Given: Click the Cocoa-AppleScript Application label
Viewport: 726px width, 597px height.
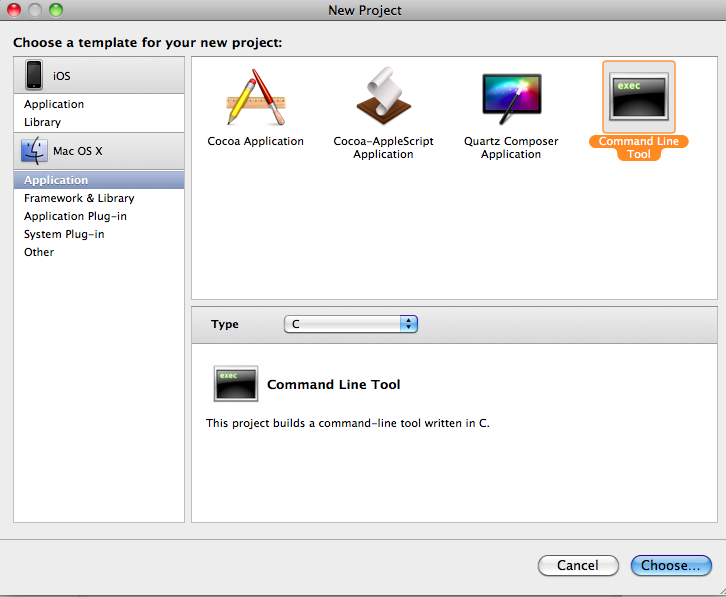Looking at the screenshot, I should 383,148.
